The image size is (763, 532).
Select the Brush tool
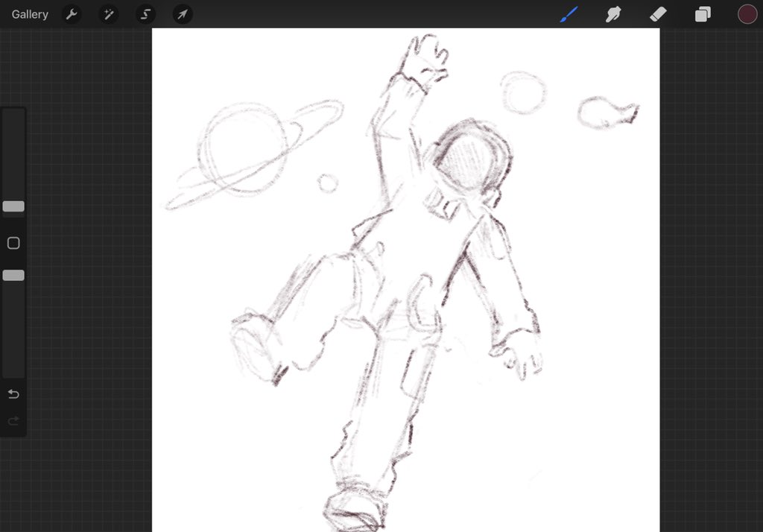point(569,14)
